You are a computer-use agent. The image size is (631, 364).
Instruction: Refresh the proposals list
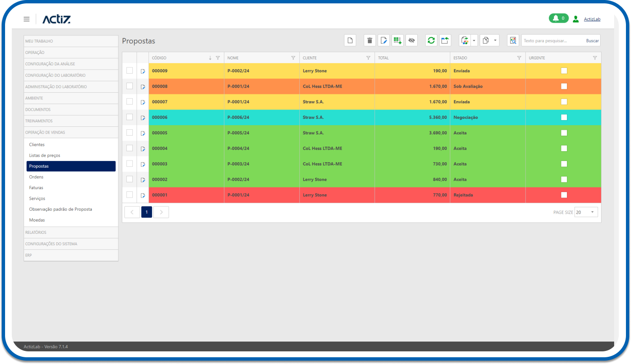pos(431,40)
